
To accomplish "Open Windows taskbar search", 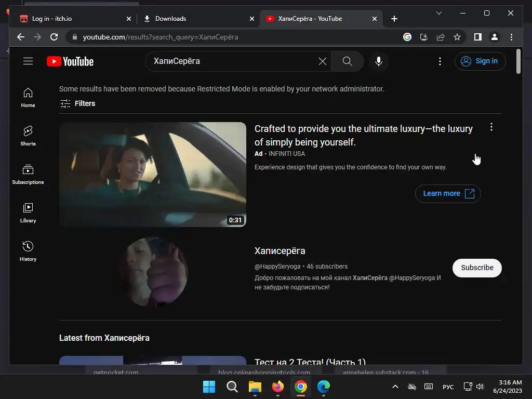I will click(232, 387).
